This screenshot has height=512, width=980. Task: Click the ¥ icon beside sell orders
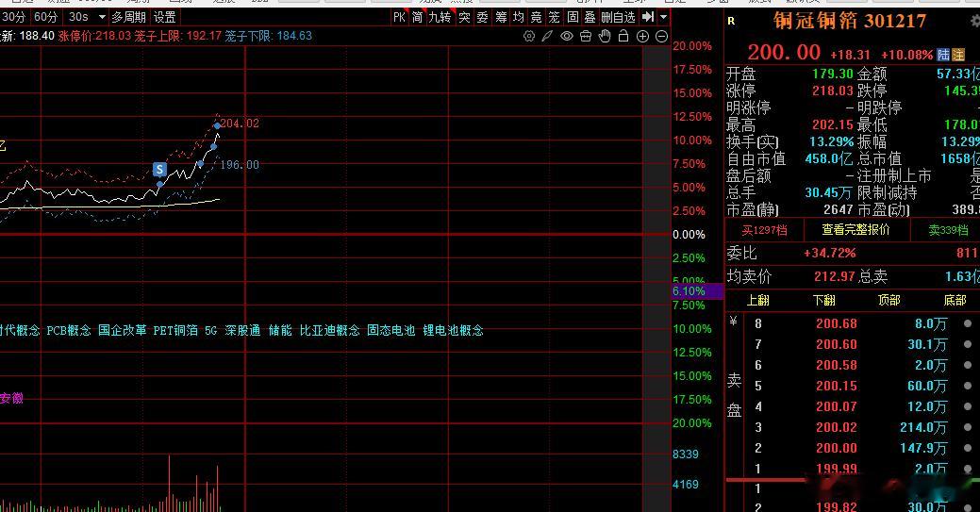click(x=734, y=322)
